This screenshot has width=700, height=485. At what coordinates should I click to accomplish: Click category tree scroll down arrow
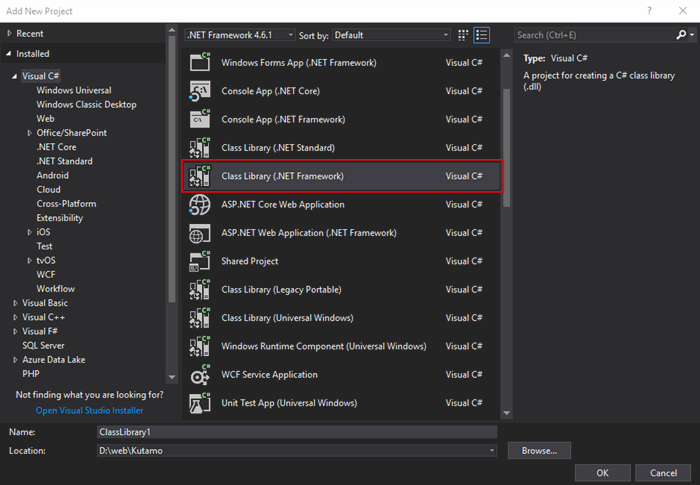tap(172, 377)
